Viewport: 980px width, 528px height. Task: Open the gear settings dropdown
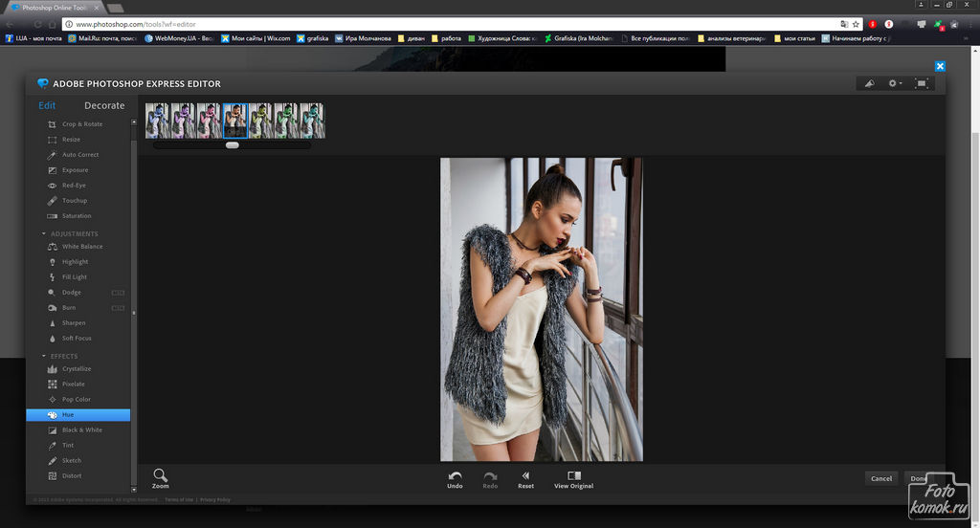pyautogui.click(x=895, y=83)
